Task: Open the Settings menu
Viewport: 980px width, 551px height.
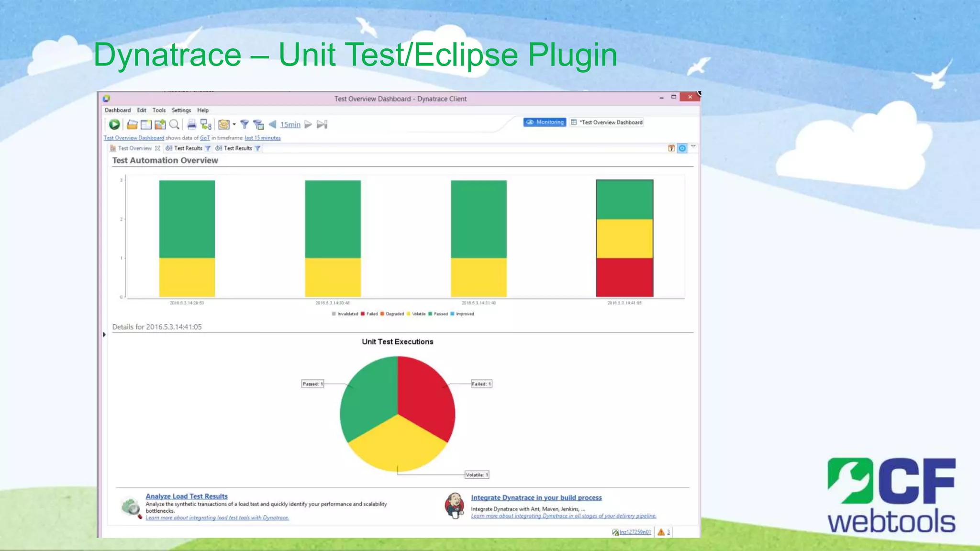Action: [x=181, y=110]
